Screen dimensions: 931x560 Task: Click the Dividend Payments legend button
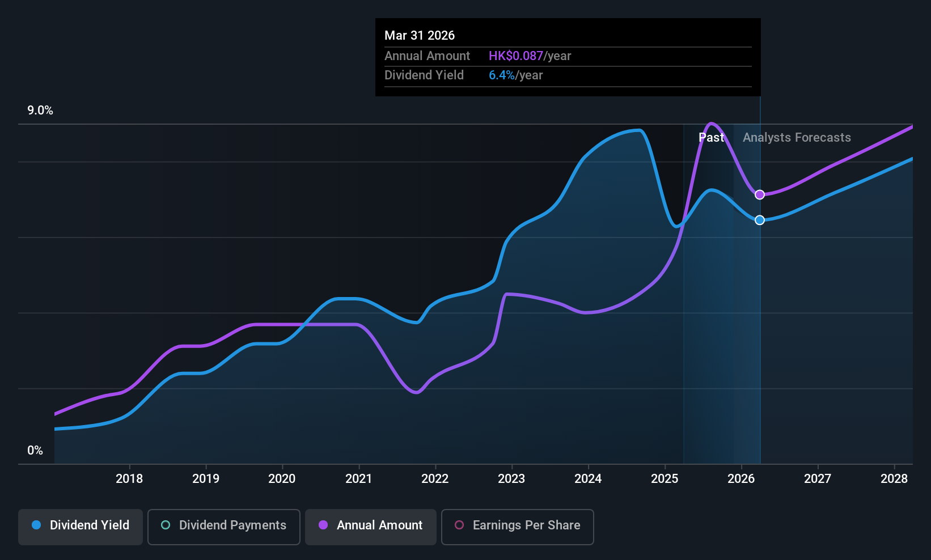tap(223, 525)
